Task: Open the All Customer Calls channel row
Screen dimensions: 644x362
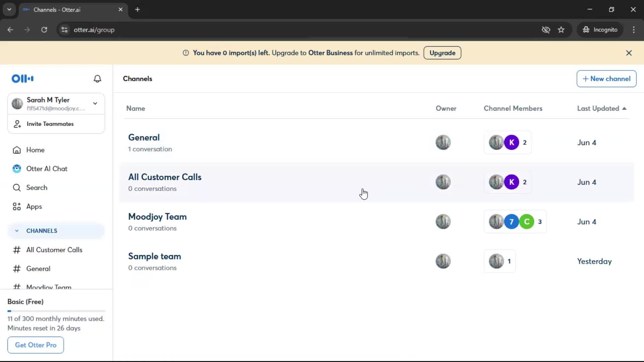Action: click(x=377, y=182)
